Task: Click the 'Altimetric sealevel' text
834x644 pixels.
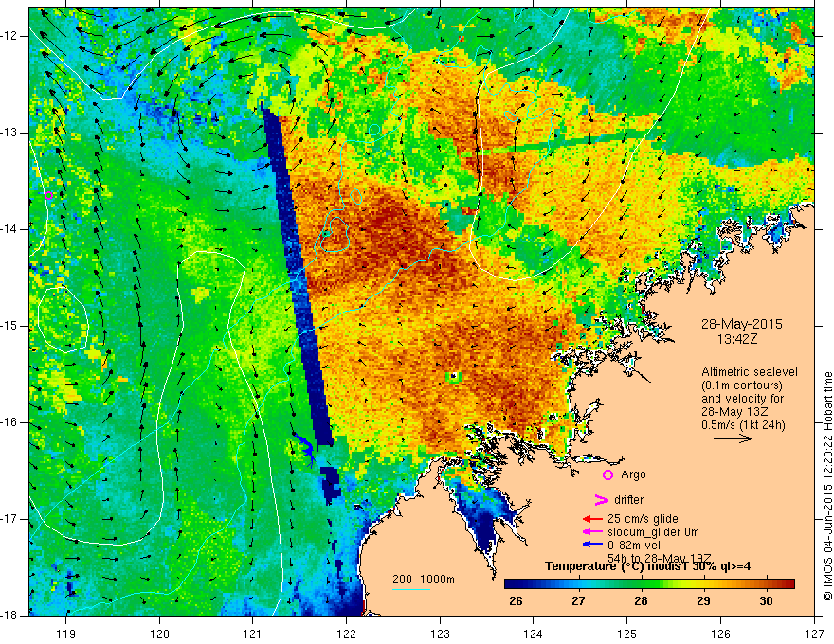Action: 750,372
